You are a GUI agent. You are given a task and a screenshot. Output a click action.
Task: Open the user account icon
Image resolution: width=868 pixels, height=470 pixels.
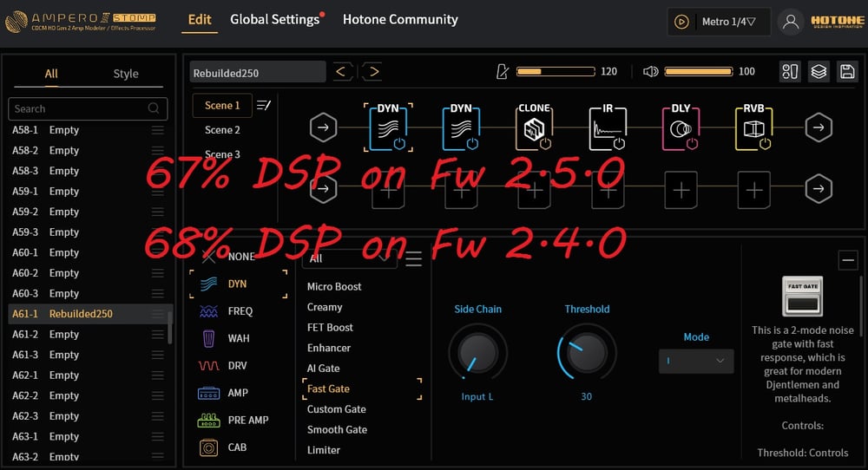(791, 22)
